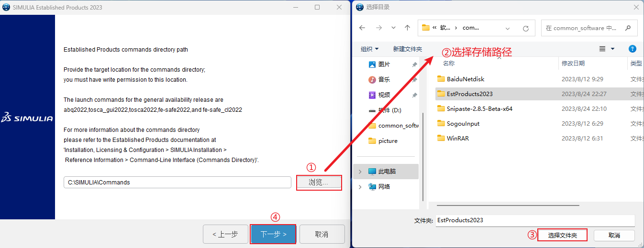Click the BaiduNetdisk folder icon
The image size is (644, 248).
point(441,79)
